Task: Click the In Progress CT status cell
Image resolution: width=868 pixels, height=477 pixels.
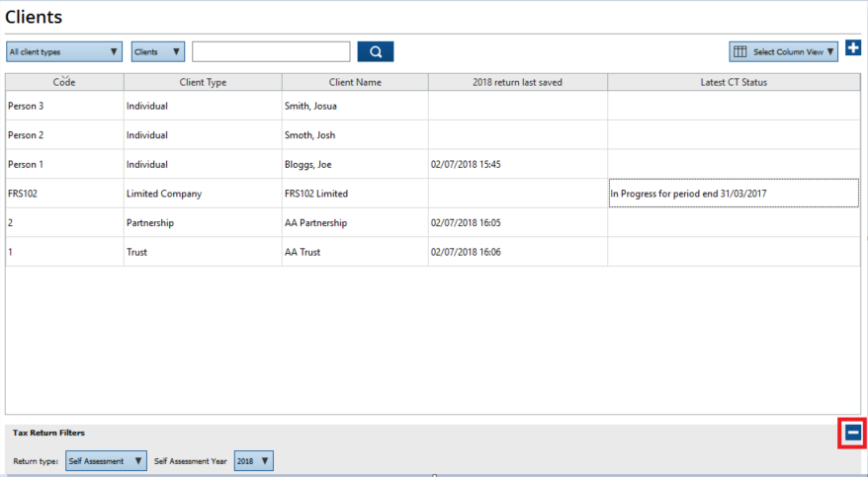Action: 733,194
